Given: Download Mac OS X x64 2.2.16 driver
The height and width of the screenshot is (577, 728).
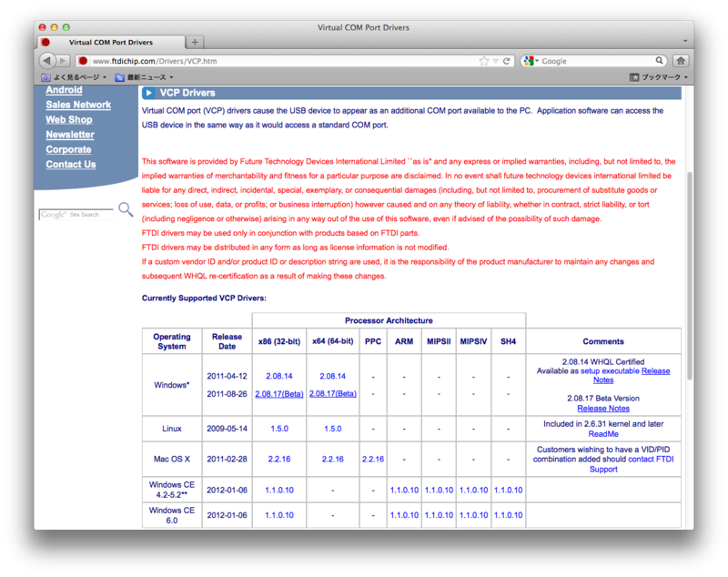Looking at the screenshot, I should tap(332, 459).
